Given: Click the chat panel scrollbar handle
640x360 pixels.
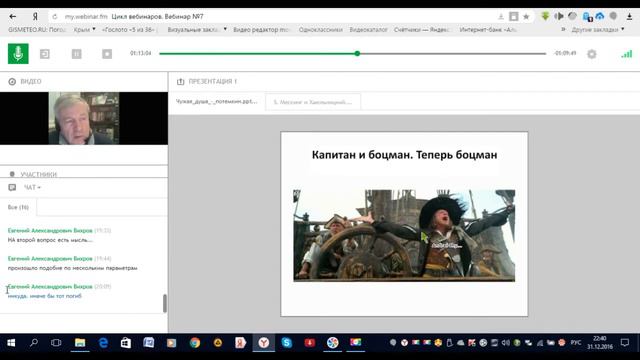Looking at the screenshot, I should [x=164, y=303].
